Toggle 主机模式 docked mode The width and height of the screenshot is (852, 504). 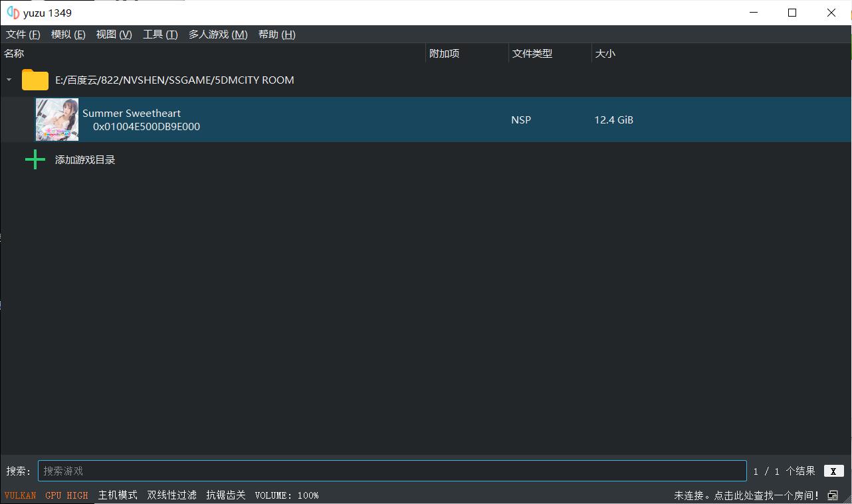point(118,495)
